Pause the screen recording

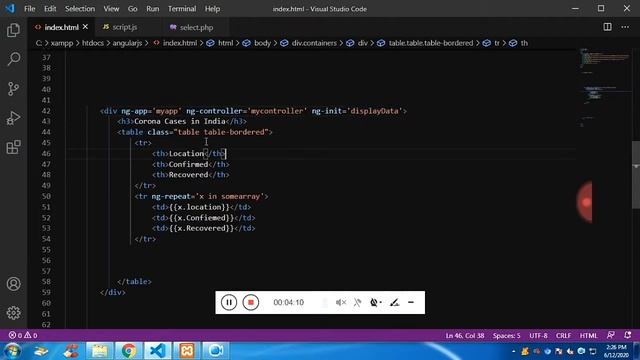tap(229, 302)
